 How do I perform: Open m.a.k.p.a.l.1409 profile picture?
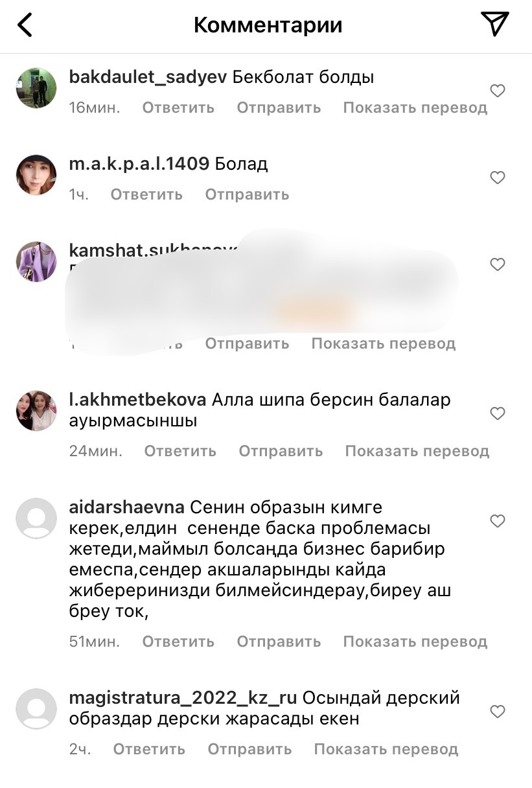(x=36, y=175)
